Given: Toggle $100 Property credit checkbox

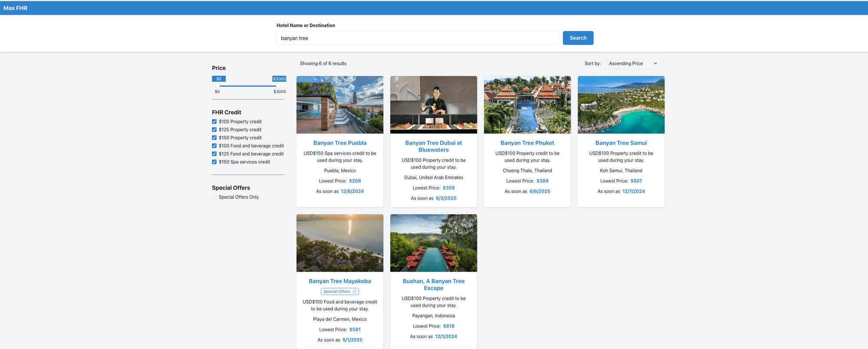Looking at the screenshot, I should coord(214,122).
